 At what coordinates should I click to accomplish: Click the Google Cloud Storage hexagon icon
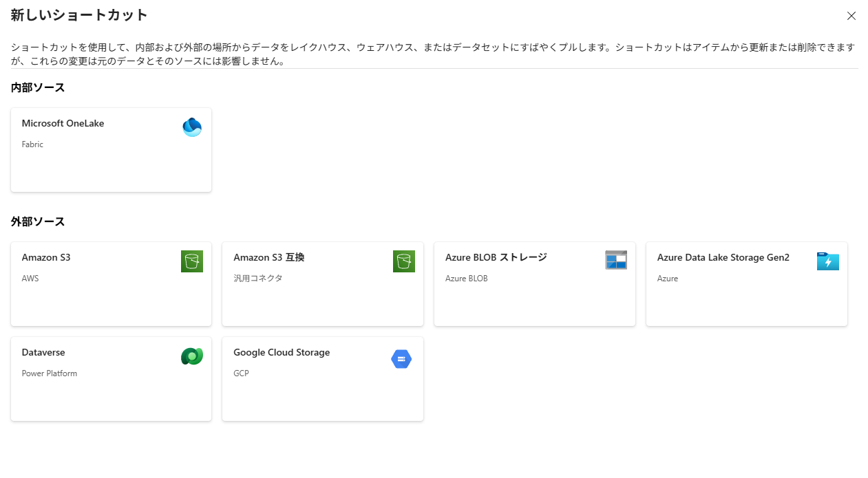pos(401,359)
